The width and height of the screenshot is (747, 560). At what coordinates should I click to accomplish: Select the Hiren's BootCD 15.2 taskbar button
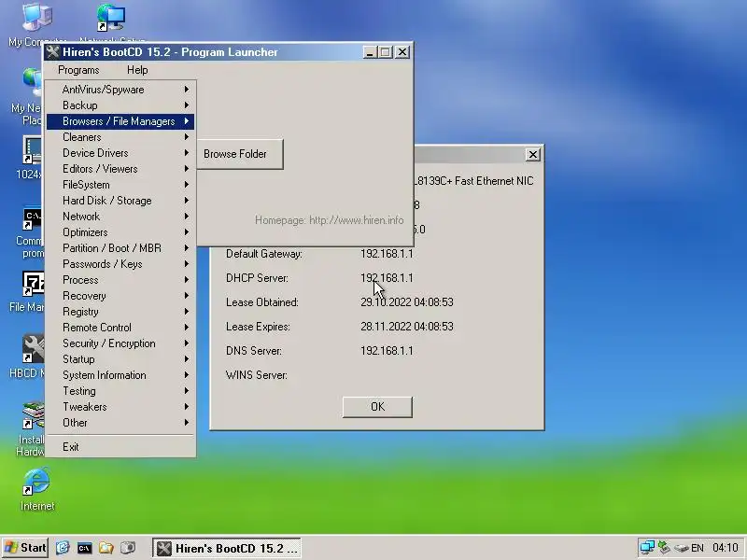coord(226,548)
